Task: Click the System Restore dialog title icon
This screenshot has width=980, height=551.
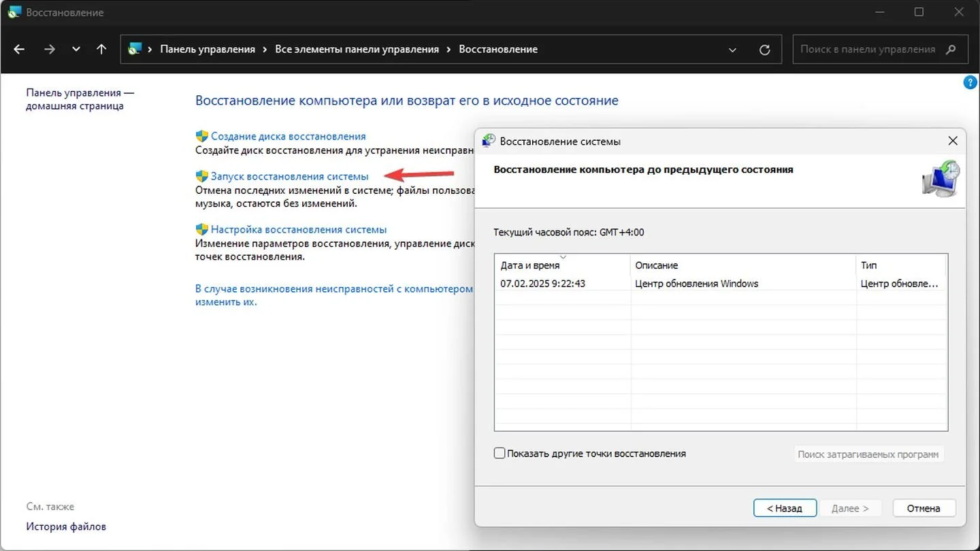Action: point(489,141)
